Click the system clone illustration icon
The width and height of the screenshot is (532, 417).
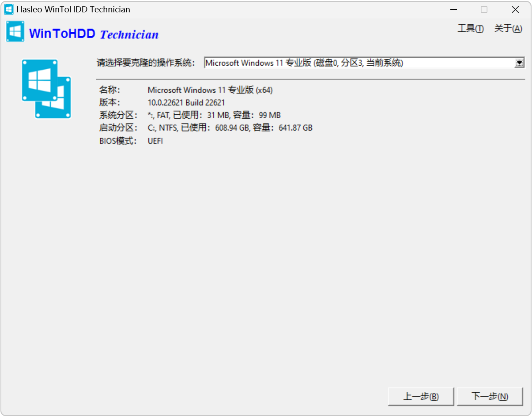coord(46,89)
